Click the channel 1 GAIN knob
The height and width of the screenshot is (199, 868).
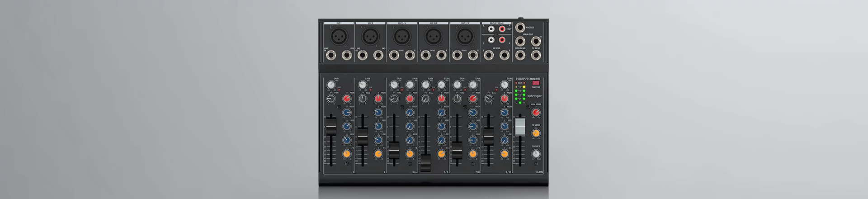coord(331,85)
